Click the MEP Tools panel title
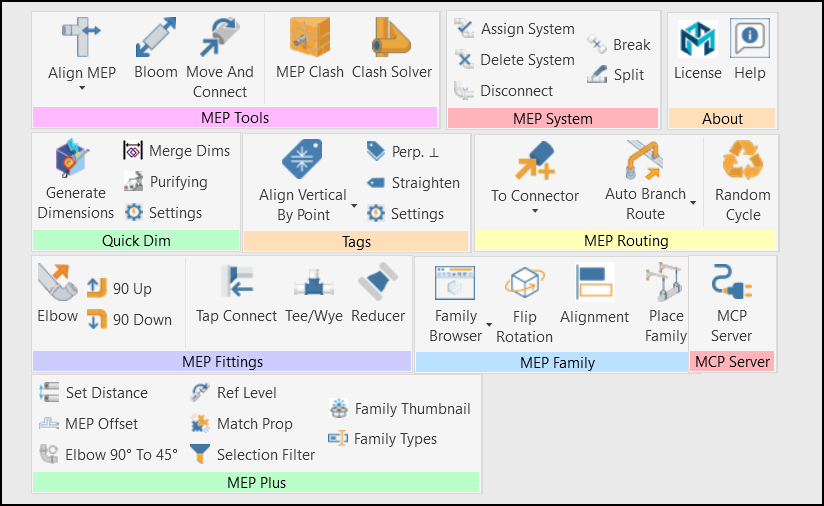 click(235, 118)
